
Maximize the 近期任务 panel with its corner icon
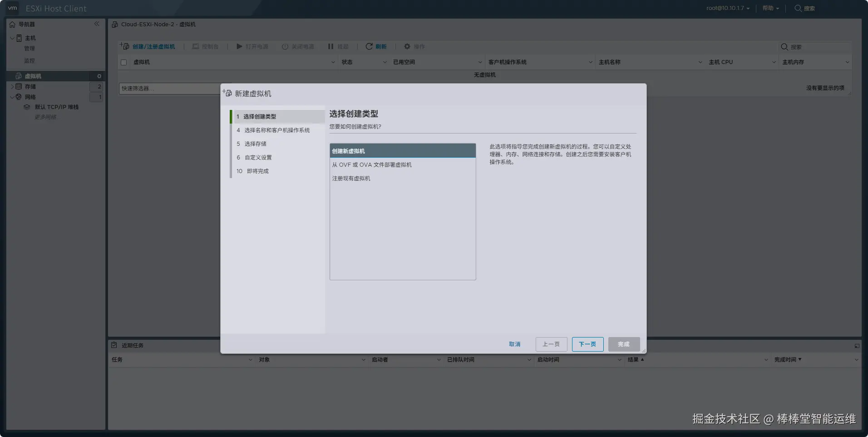(857, 346)
